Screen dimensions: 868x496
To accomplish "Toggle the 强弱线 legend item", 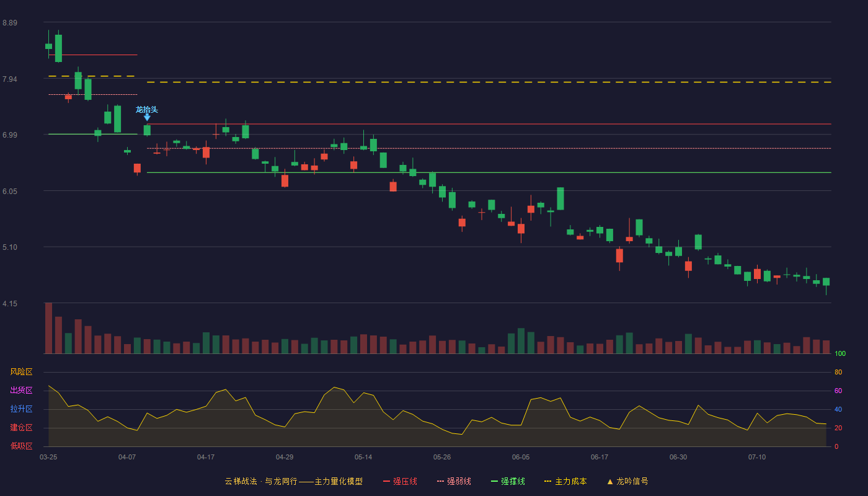I will click(454, 481).
